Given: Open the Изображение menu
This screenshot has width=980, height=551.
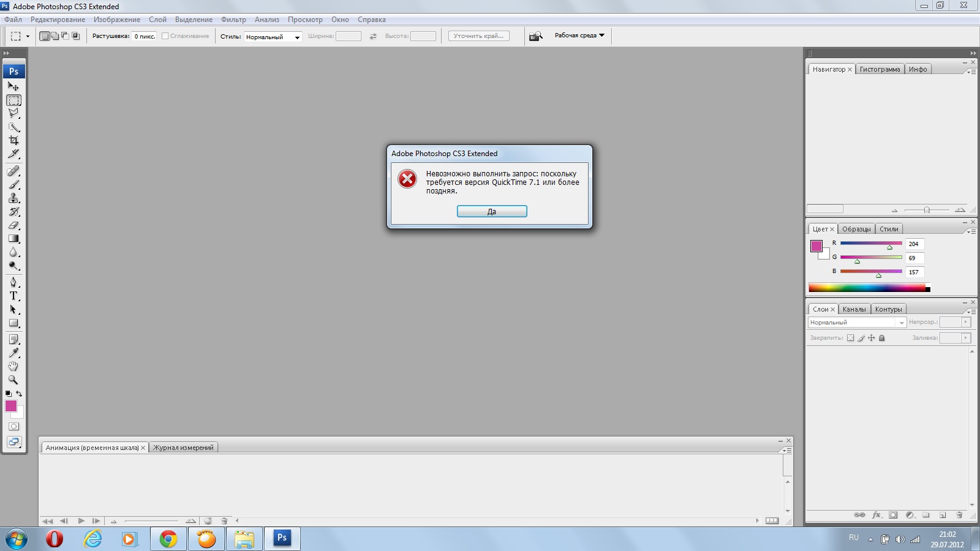Looking at the screenshot, I should [x=117, y=20].
